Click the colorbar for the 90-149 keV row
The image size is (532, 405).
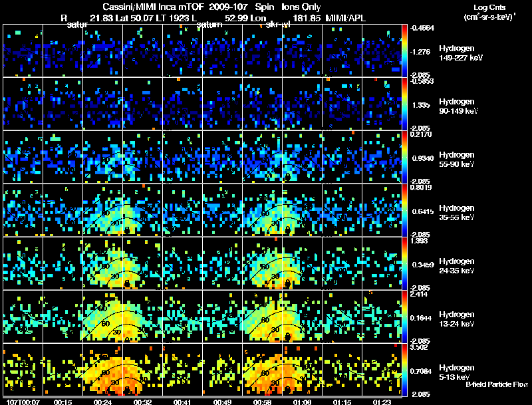coord(404,104)
